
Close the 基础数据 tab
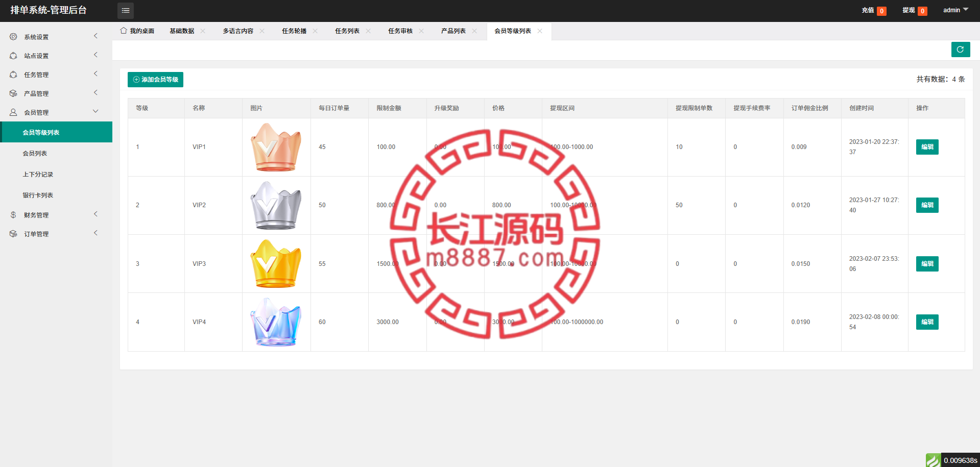coord(203,31)
